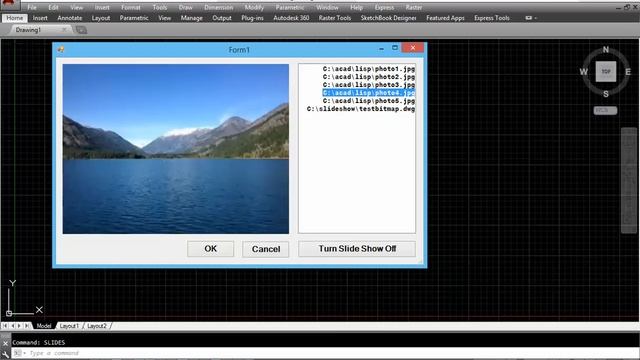Image resolution: width=640 pixels, height=360 pixels.
Task: Open the Dimension menu
Action: tap(218, 7)
